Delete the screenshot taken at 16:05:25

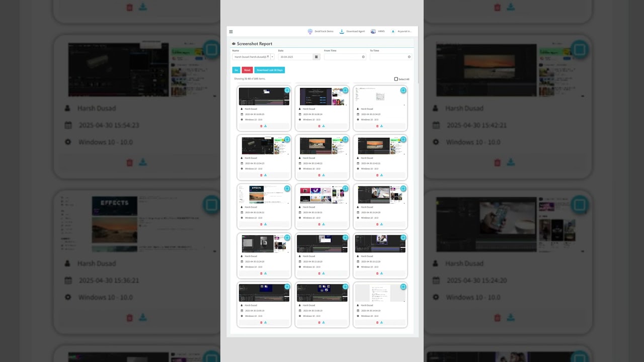pyautogui.click(x=261, y=126)
